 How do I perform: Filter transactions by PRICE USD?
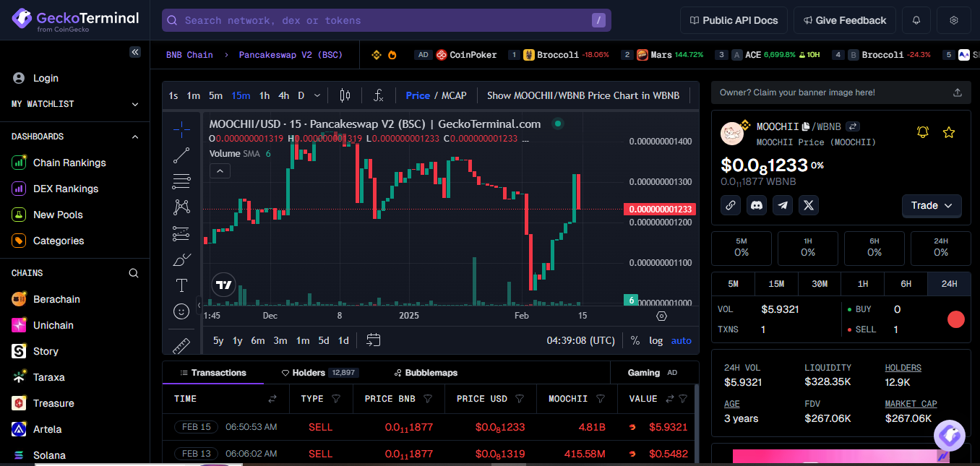coord(519,399)
